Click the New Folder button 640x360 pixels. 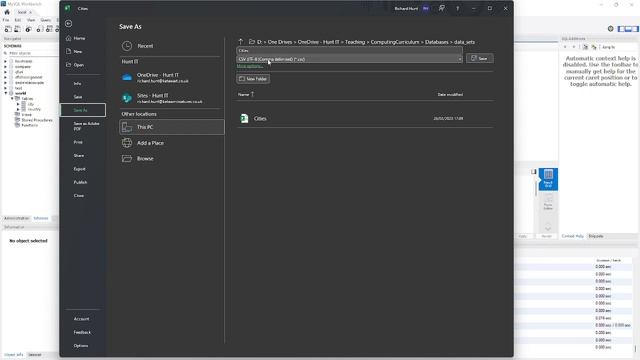point(253,79)
